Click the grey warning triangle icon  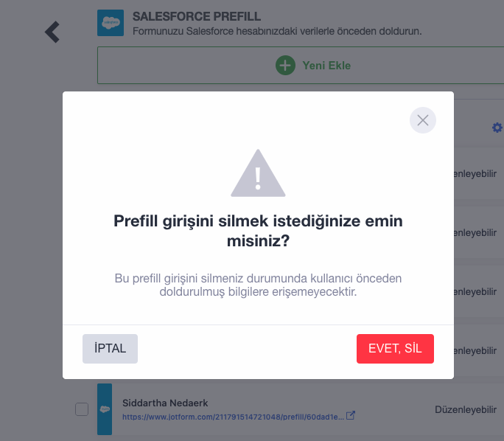258,173
